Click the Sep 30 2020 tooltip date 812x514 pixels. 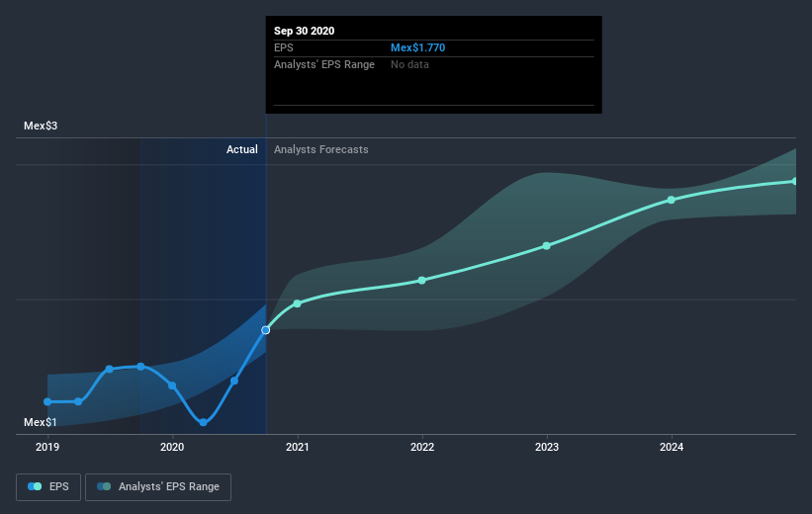click(304, 31)
